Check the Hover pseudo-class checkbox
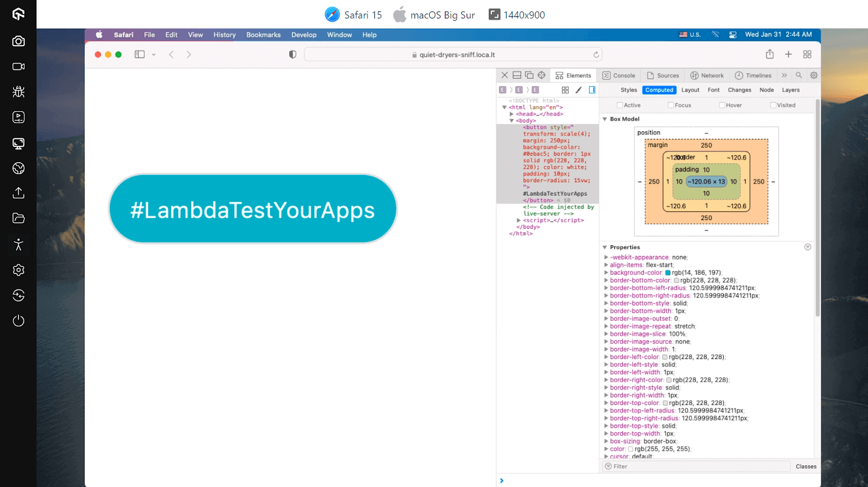 coord(722,105)
